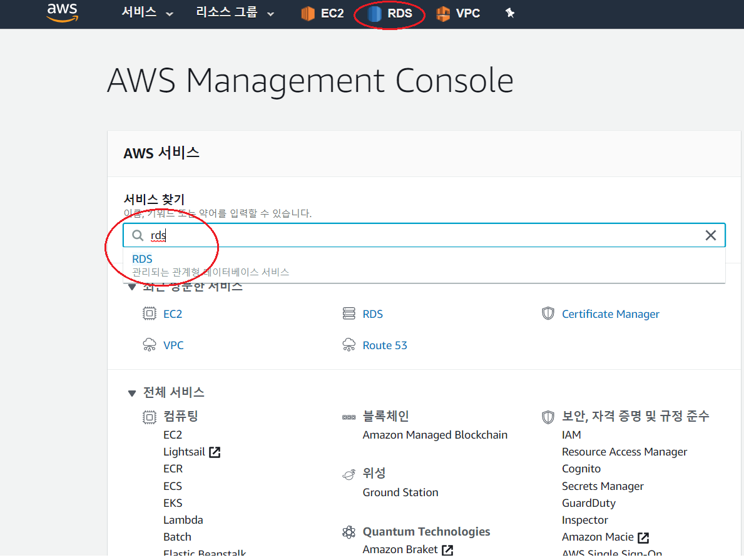Click the Certificate Manager shield icon
The image size is (744, 560).
(x=548, y=313)
